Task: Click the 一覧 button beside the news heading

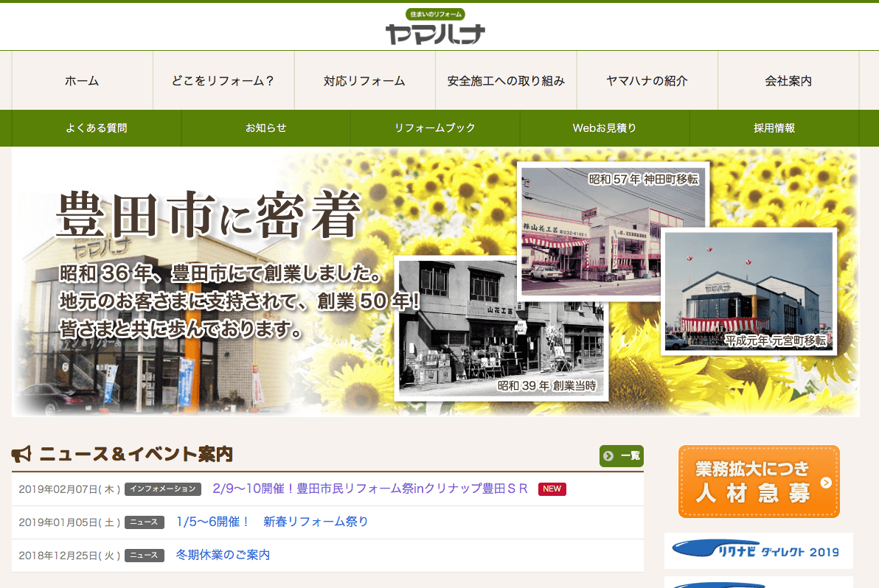Action: click(x=621, y=456)
